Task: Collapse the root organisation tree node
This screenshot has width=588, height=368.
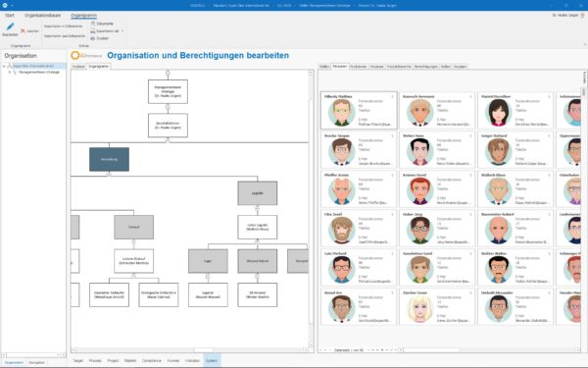Action: (4, 66)
